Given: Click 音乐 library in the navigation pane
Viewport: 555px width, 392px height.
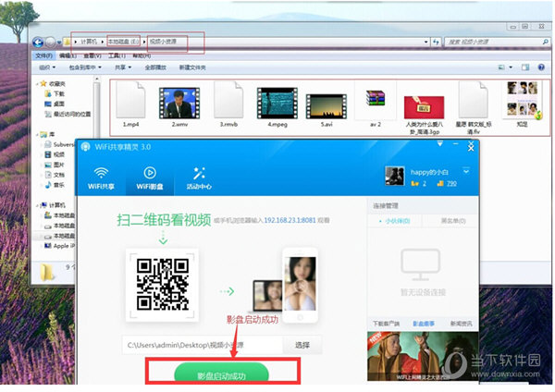Looking at the screenshot, I should coord(55,185).
